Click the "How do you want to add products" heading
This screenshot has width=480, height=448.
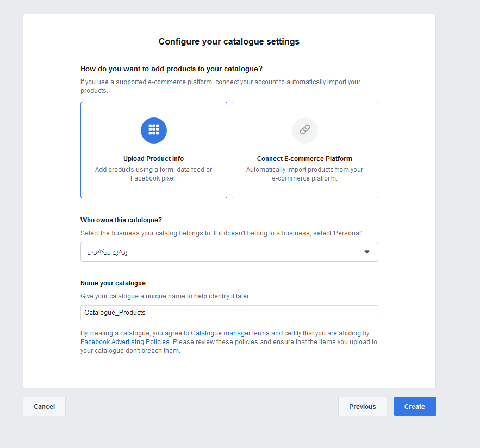coord(171,69)
